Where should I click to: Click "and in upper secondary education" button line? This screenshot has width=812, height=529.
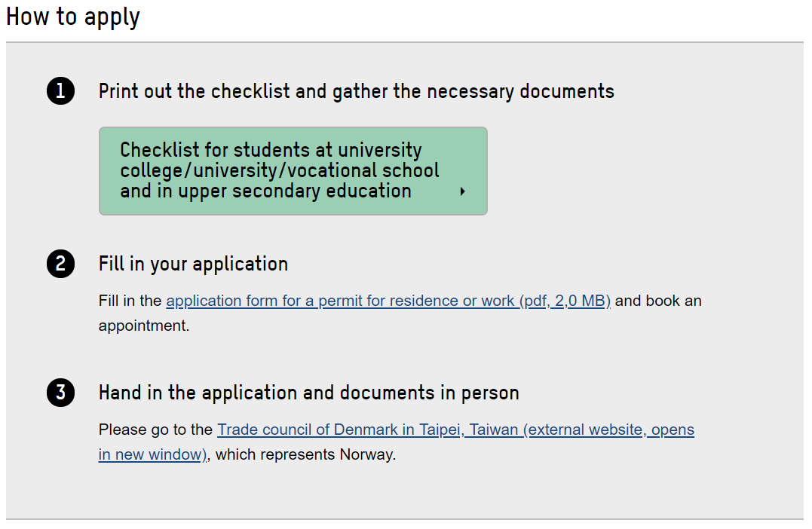point(265,191)
